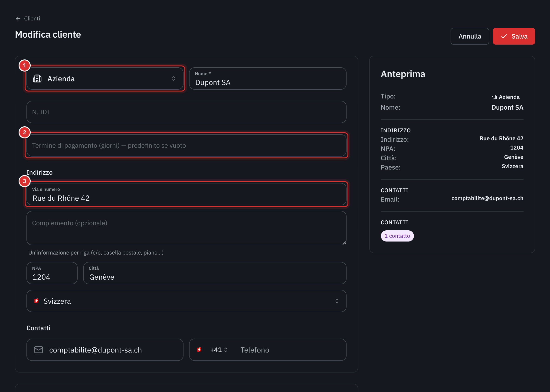
Task: Click the 'Genève' value in Anteprima
Action: (514, 157)
